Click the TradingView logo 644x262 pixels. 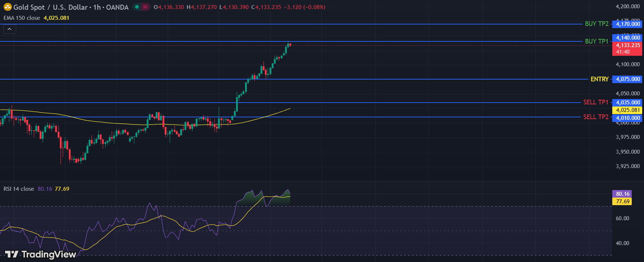pyautogui.click(x=40, y=254)
